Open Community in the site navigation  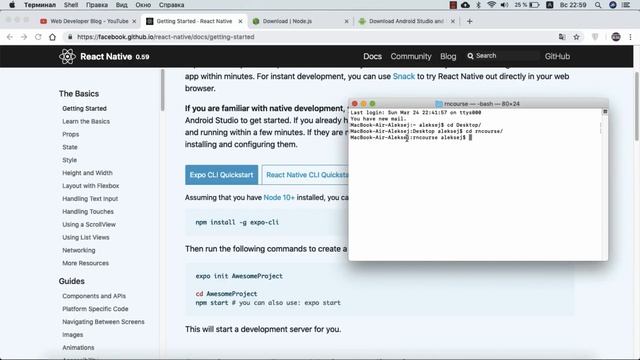coord(411,56)
